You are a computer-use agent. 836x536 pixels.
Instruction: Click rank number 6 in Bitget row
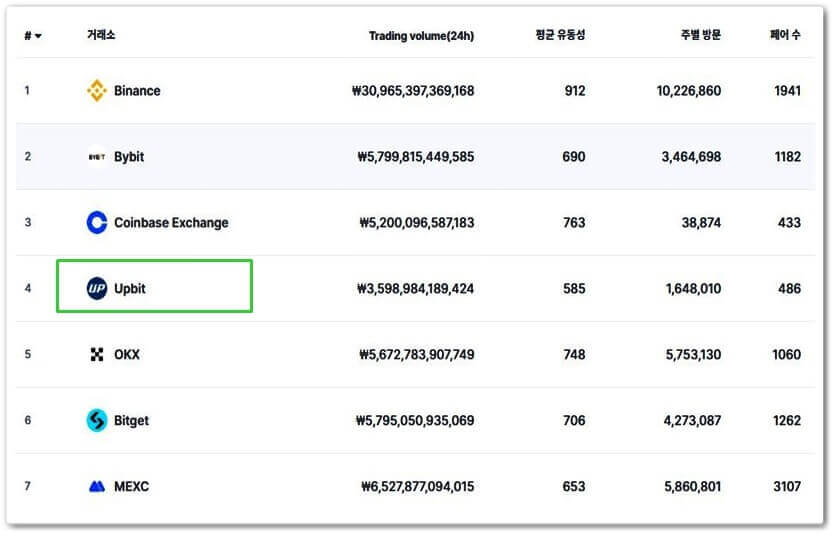coord(28,421)
